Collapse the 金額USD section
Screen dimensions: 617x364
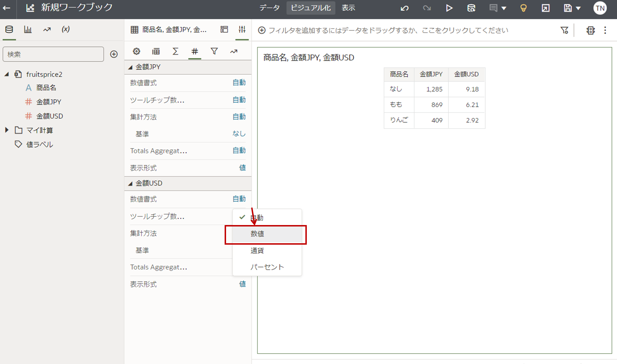tap(131, 184)
